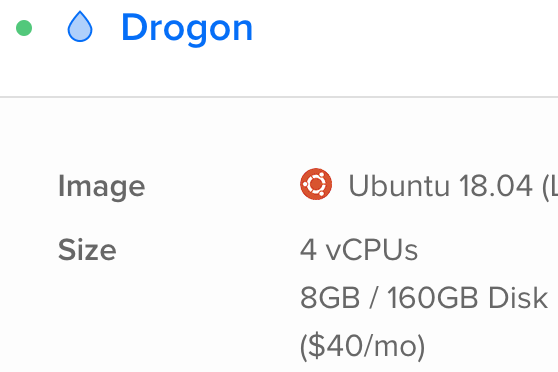The width and height of the screenshot is (558, 372).
Task: Click the Image field label
Action: click(101, 186)
